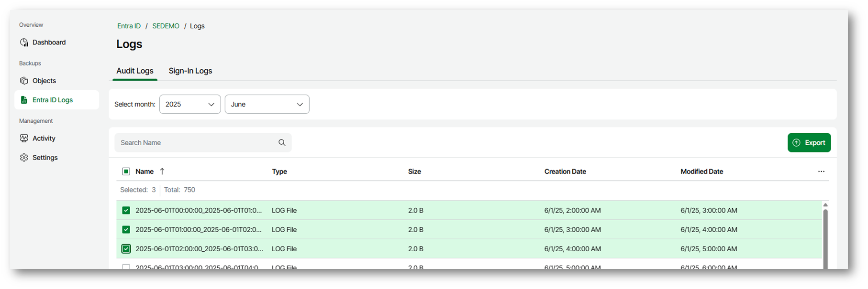The height and width of the screenshot is (289, 868).
Task: Follow the SEDEMO breadcrumb link
Action: (x=166, y=26)
